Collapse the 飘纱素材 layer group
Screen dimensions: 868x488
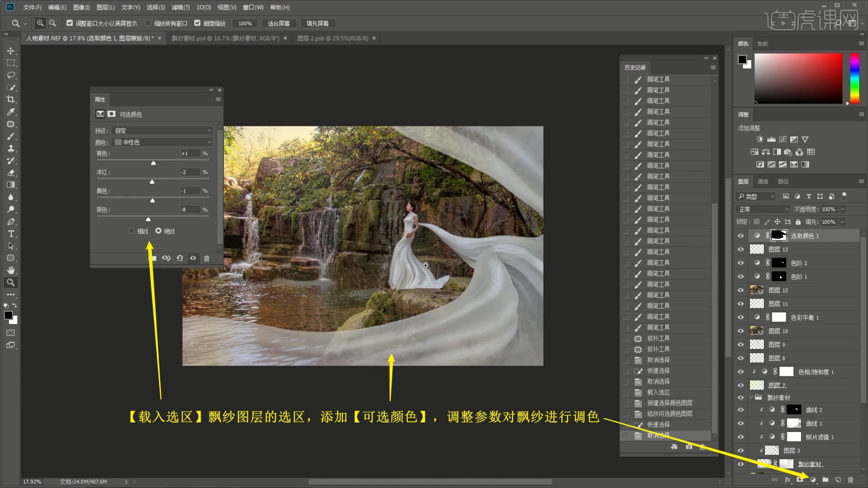(x=751, y=398)
